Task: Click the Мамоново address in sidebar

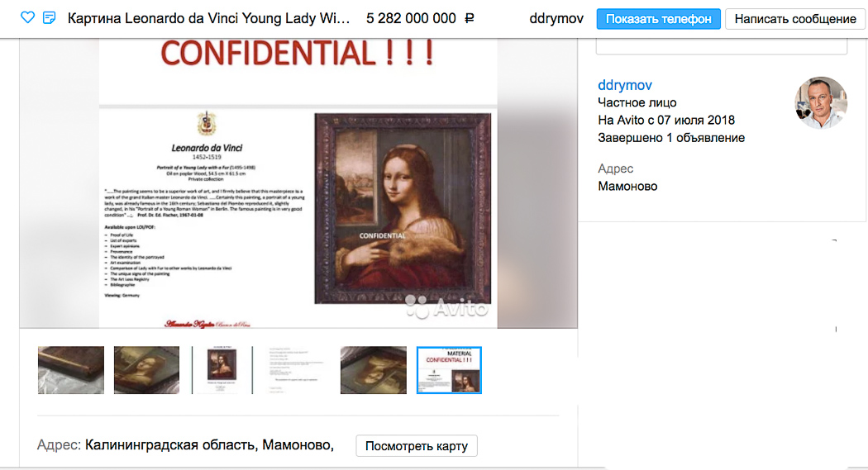Action: click(627, 187)
